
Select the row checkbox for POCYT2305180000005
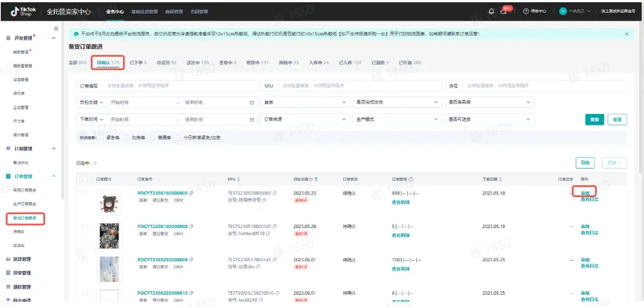(x=84, y=193)
